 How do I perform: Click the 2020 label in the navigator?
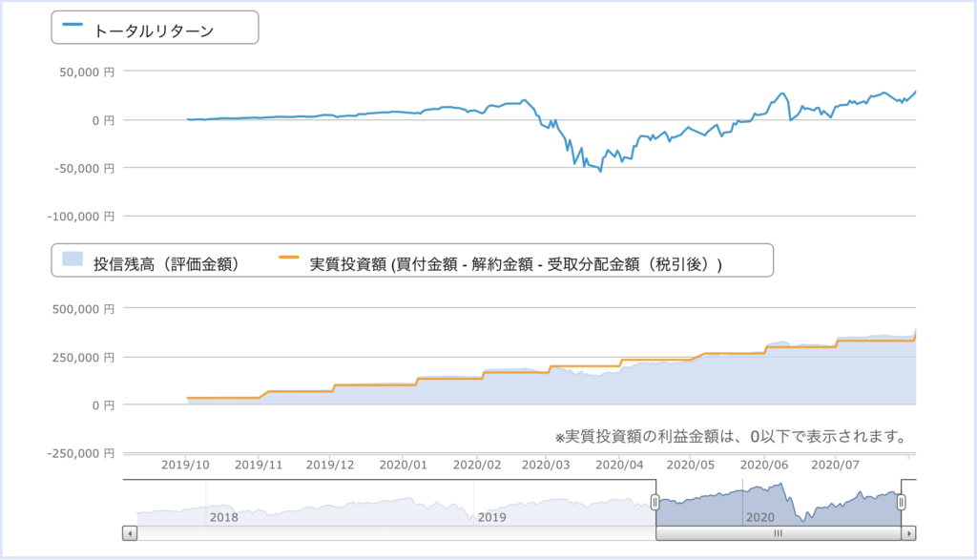(x=760, y=517)
